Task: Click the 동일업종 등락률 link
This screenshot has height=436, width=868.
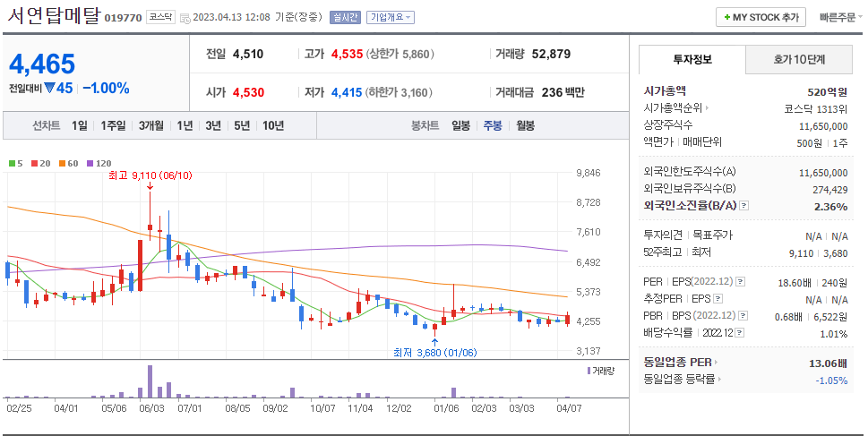Action: pos(679,380)
